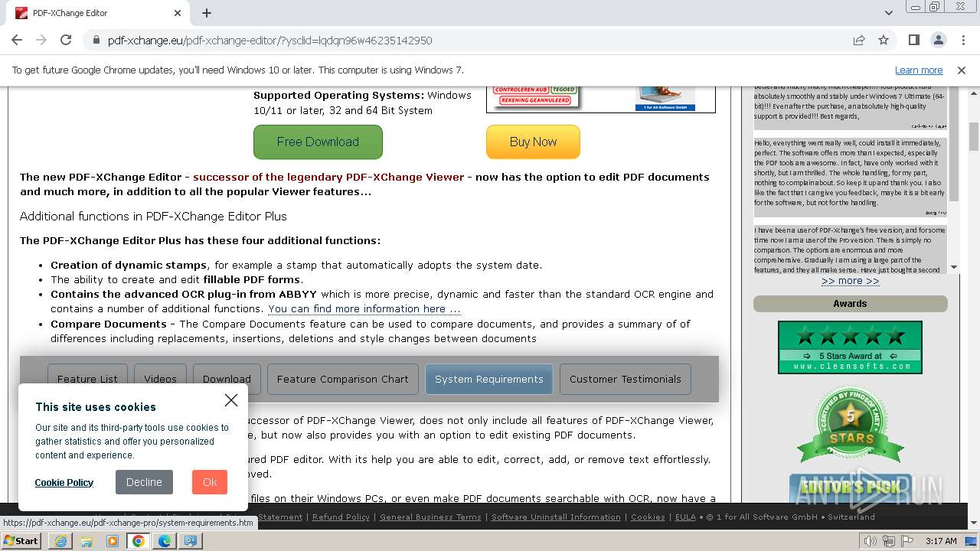This screenshot has height=551, width=980.
Task: Open the Cookie Policy link
Action: pos(64,482)
